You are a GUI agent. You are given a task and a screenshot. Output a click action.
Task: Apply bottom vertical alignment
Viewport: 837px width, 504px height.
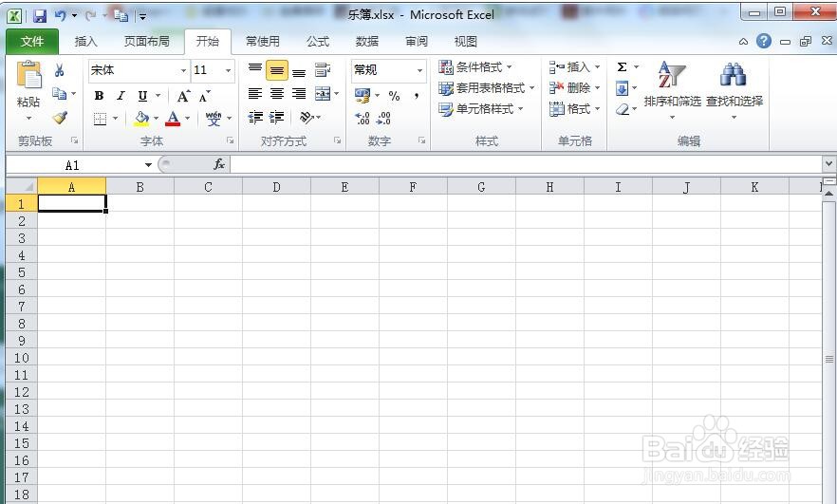(x=299, y=70)
